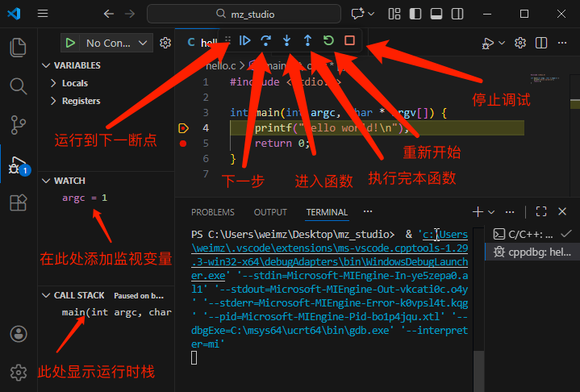Open the Search view in activity bar
This screenshot has height=392, width=580.
point(18,86)
